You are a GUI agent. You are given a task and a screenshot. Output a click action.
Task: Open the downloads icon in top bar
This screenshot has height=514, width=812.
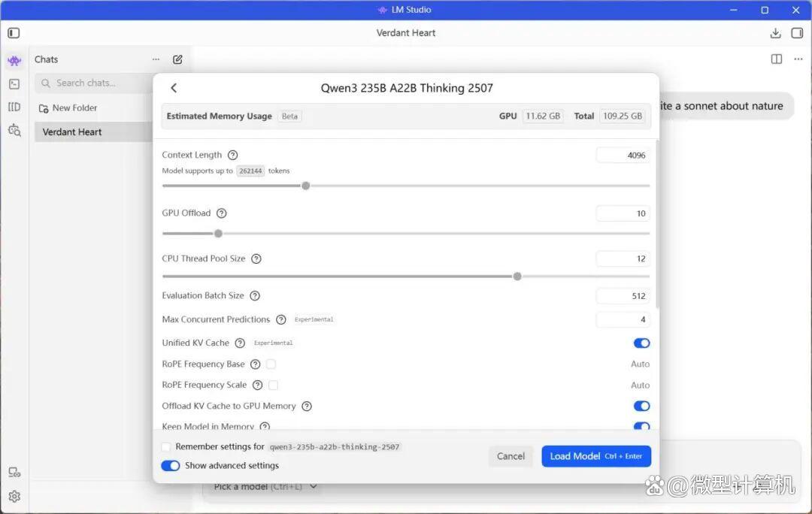click(776, 33)
